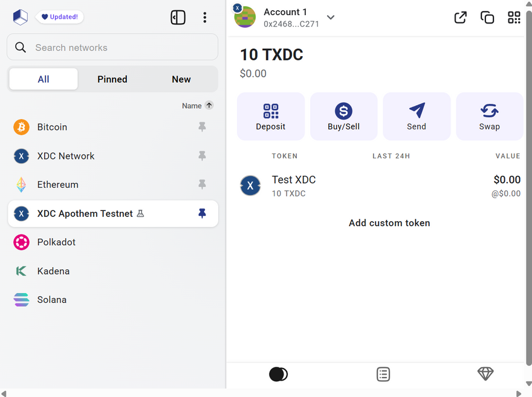Click the Search networks field
Viewport: 532px width, 397px height.
tap(112, 47)
